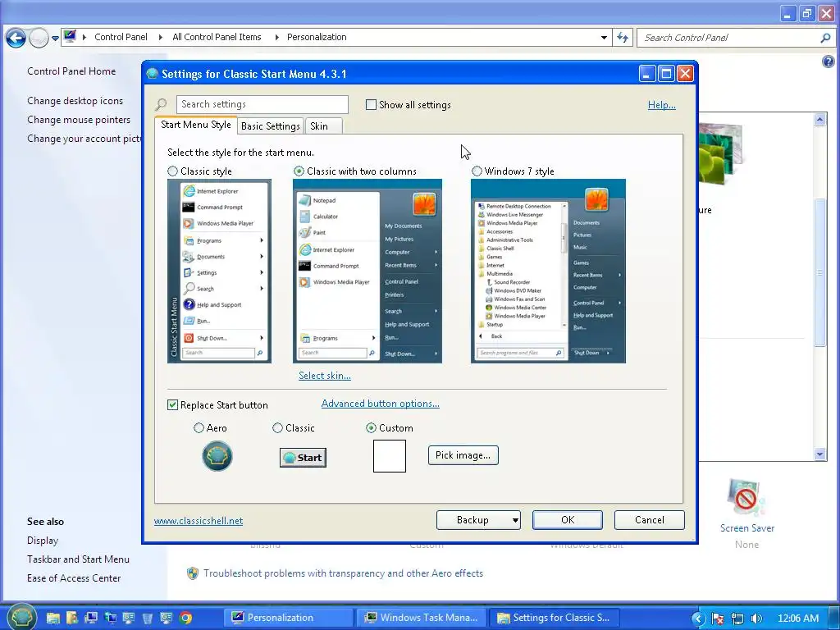Screen dimensions: 840x630
Task: Open recent pages dropdown beside Forward button
Action: coord(55,38)
